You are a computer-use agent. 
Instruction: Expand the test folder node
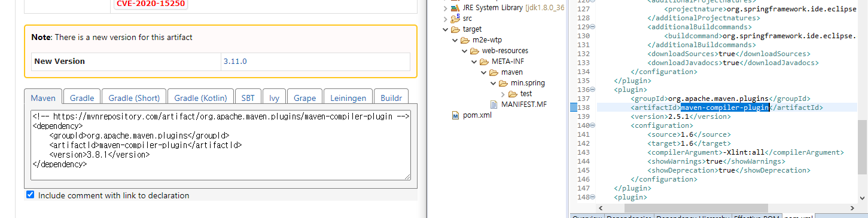[x=502, y=94]
